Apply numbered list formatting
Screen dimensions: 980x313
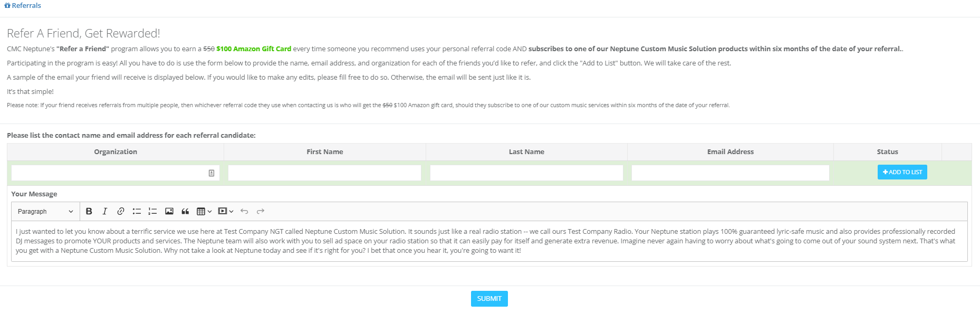click(x=152, y=211)
